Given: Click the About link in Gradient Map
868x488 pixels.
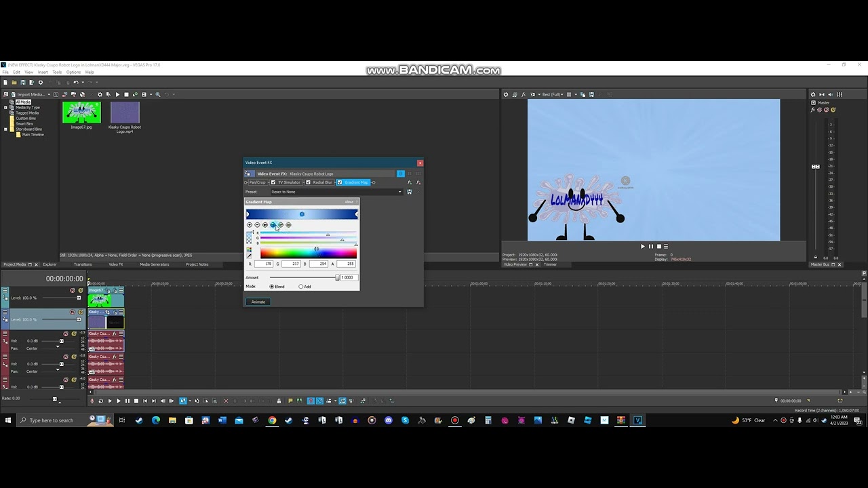Looking at the screenshot, I should point(349,202).
